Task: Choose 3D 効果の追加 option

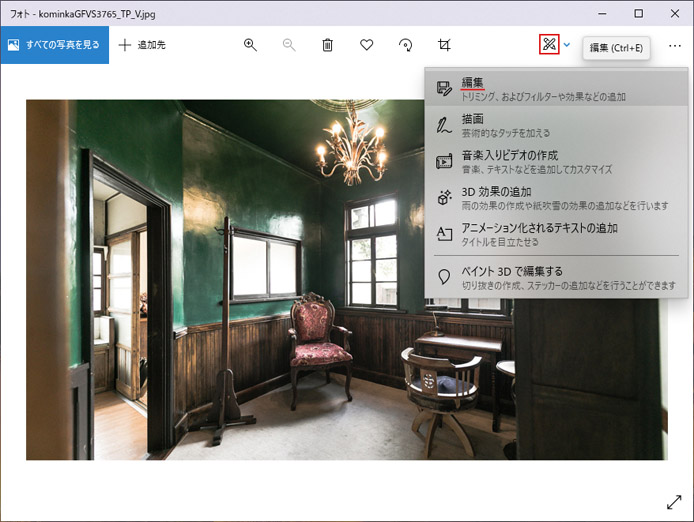Action: point(556,198)
